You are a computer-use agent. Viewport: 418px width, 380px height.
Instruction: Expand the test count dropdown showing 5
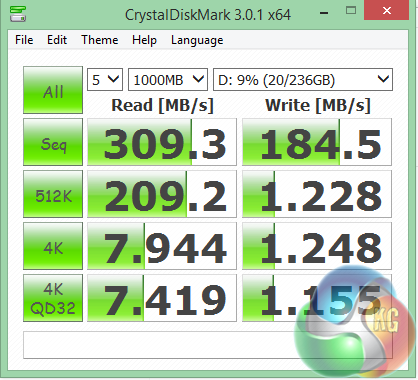105,80
